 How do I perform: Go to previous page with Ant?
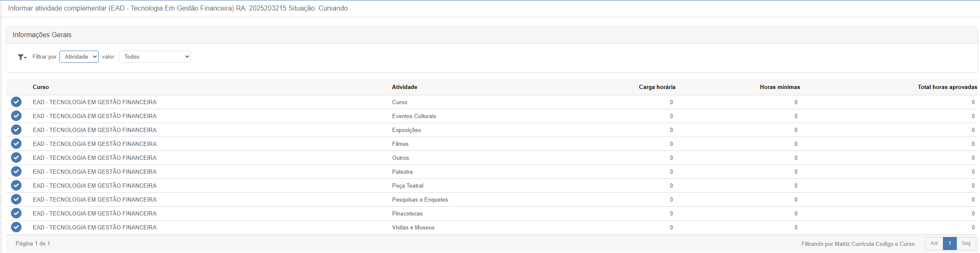[x=934, y=243]
